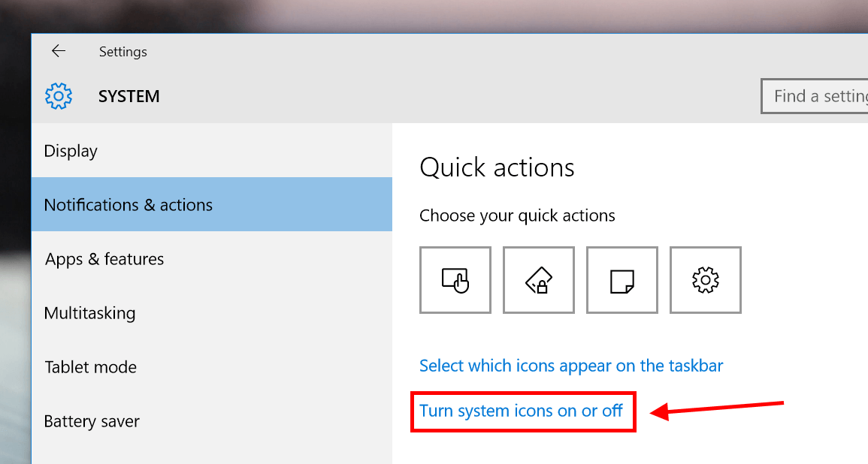Select the Rotation lock quick action tile
This screenshot has height=464, width=868.
pyautogui.click(x=539, y=280)
